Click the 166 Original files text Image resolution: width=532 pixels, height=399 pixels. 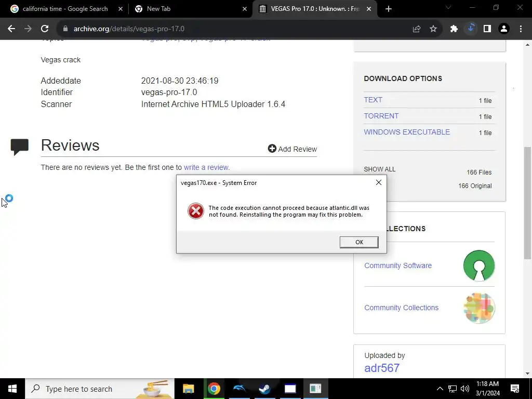pos(475,186)
